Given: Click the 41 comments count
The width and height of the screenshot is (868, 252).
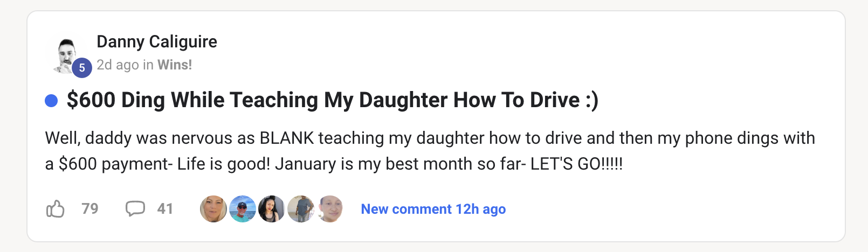Looking at the screenshot, I should pos(165,209).
